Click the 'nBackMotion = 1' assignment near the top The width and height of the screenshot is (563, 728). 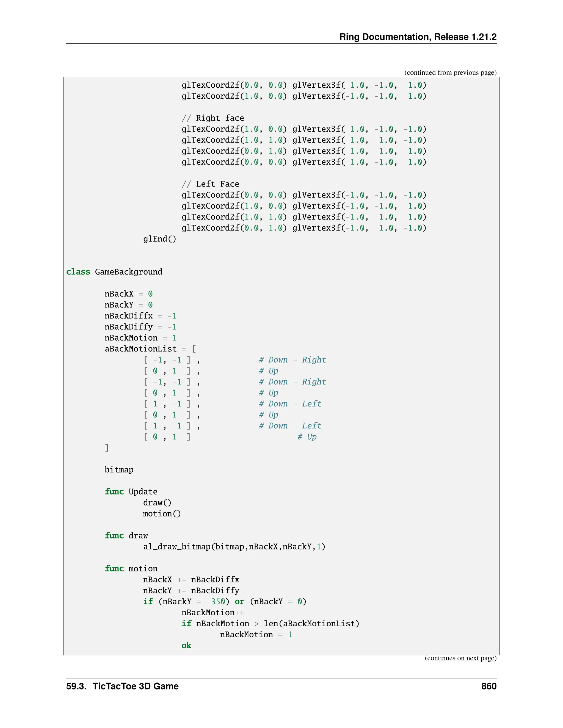[x=140, y=338]
